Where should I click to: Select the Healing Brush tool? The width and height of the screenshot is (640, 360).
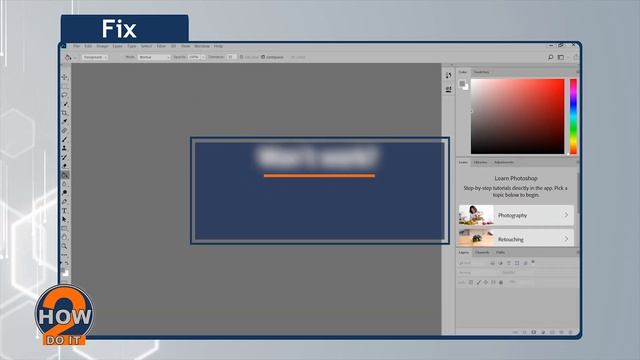(64, 131)
